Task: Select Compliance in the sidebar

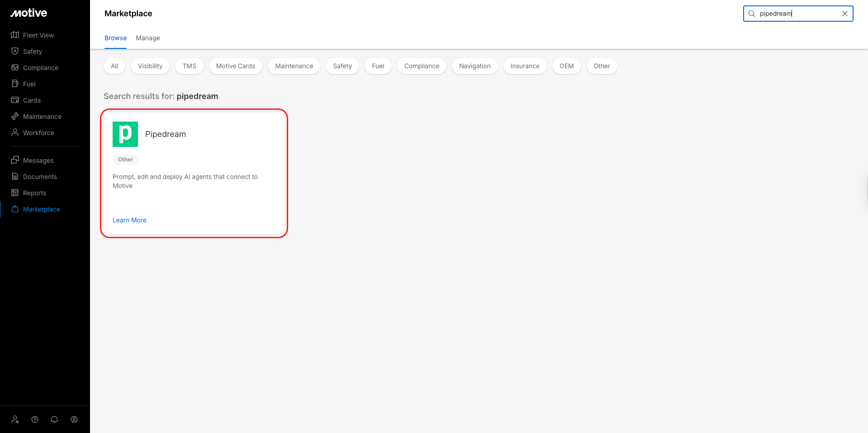Action: click(40, 67)
